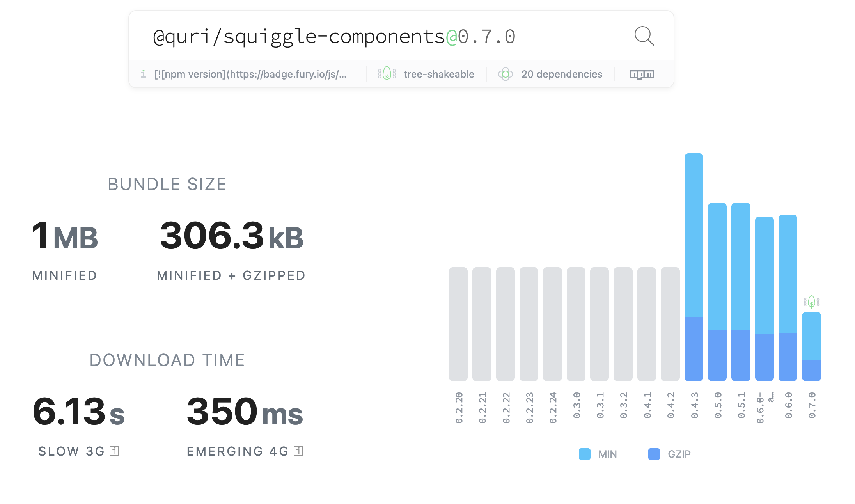Click leaf icon above 0.7.0 bar
The image size is (855, 504).
(x=811, y=302)
